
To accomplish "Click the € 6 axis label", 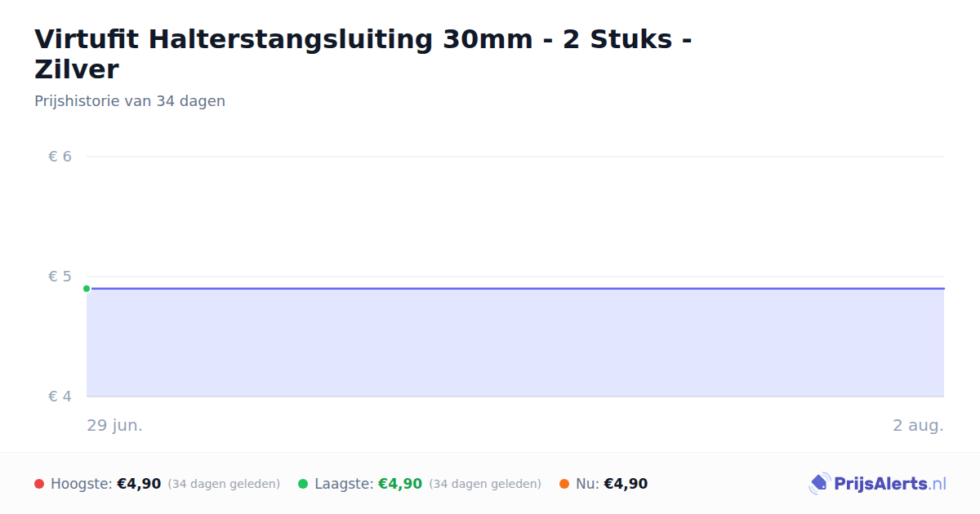I will (60, 157).
